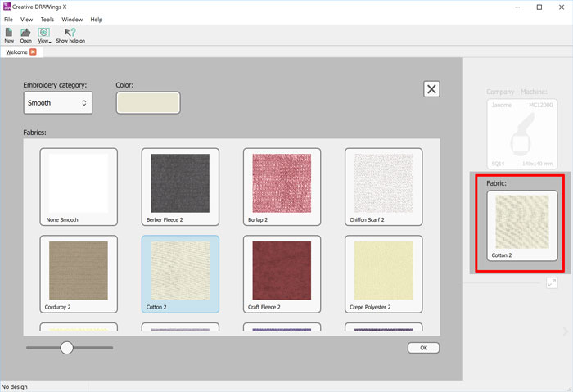The width and height of the screenshot is (573, 392).
Task: Click the thumbnail size slider handle
Action: pyautogui.click(x=67, y=348)
